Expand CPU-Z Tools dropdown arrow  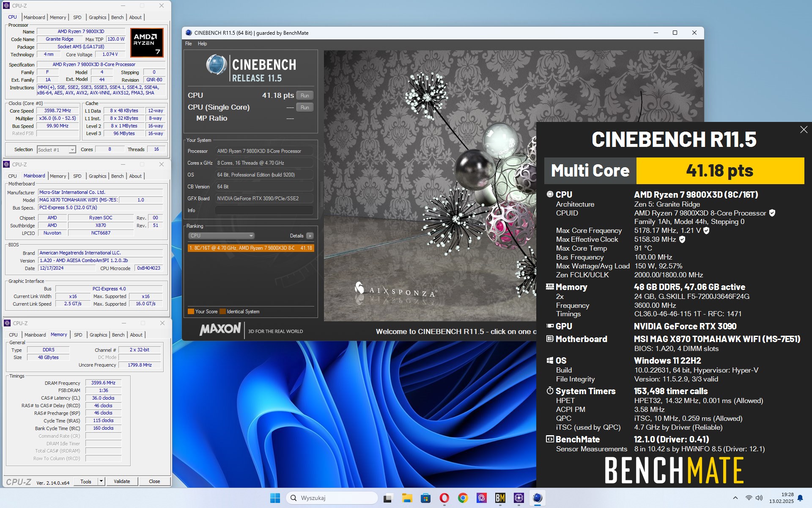[101, 481]
